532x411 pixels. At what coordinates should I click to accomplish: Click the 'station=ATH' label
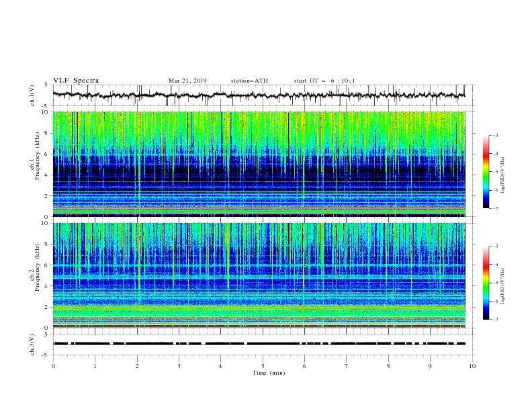pos(249,81)
